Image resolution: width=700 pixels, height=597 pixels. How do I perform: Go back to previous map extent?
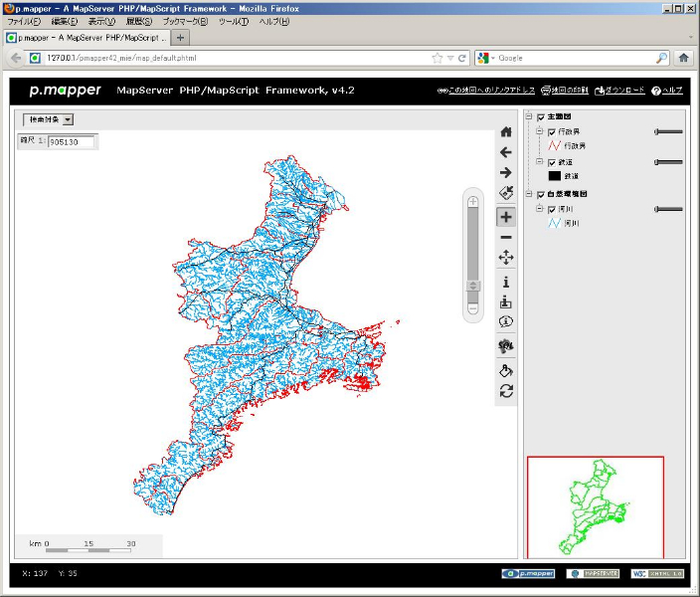tap(506, 152)
